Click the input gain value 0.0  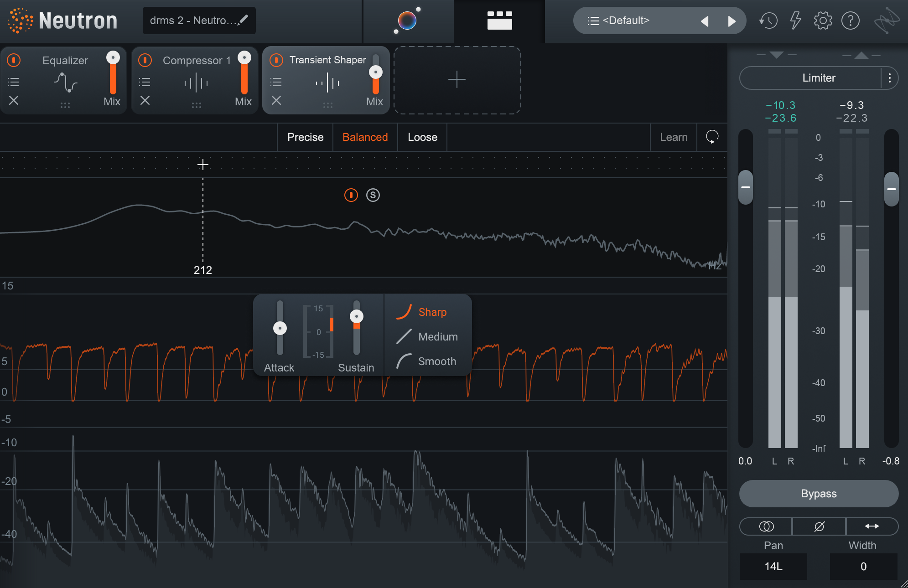point(745,461)
